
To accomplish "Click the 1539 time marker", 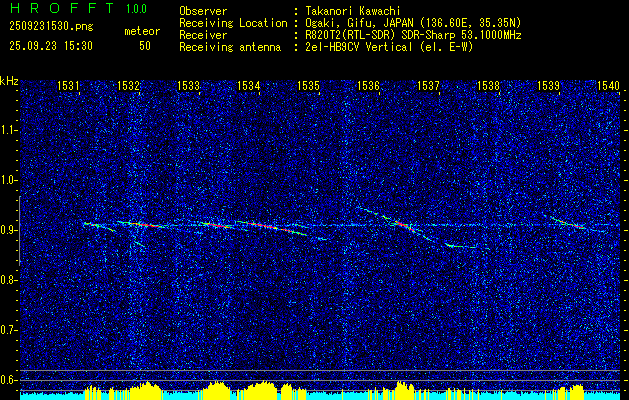I will (548, 85).
